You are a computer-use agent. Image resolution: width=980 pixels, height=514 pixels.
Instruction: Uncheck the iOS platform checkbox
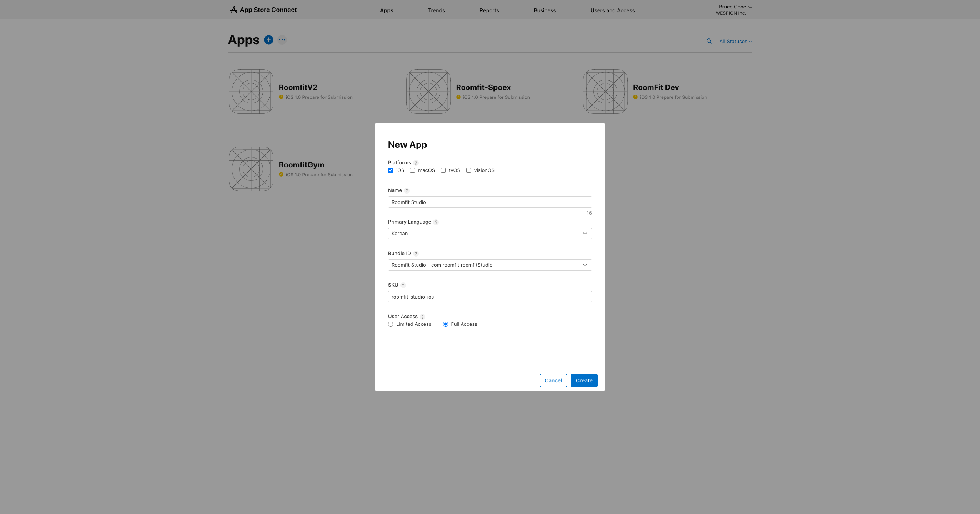tap(390, 170)
